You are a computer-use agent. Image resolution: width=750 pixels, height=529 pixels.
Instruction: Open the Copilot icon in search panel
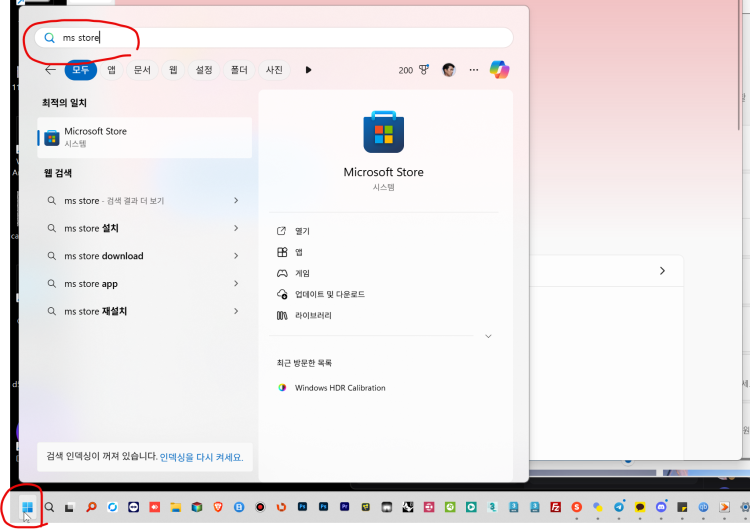tap(499, 70)
